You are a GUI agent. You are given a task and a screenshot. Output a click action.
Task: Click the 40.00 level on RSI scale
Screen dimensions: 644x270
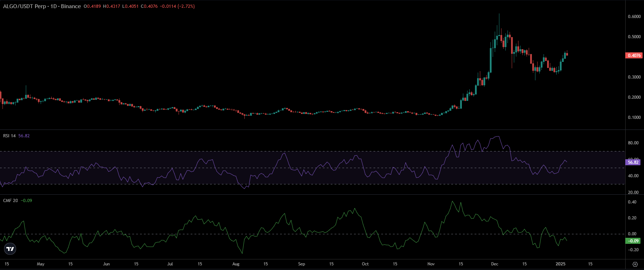[x=633, y=176]
